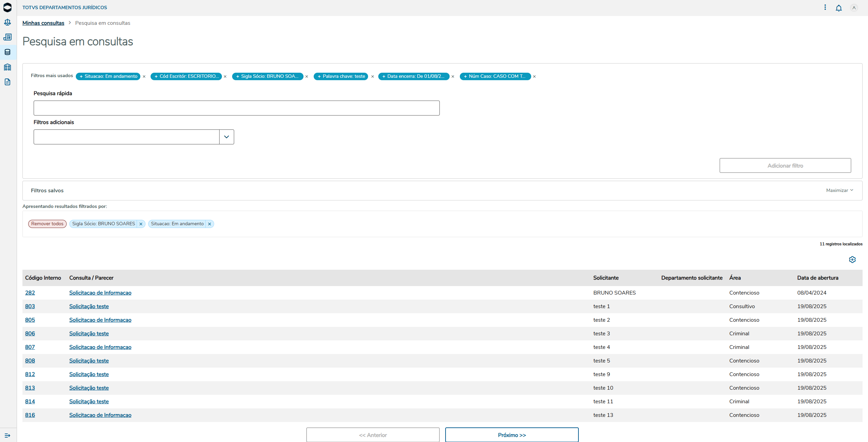
Task: Open the Filtros adicionais dropdown
Action: click(226, 137)
